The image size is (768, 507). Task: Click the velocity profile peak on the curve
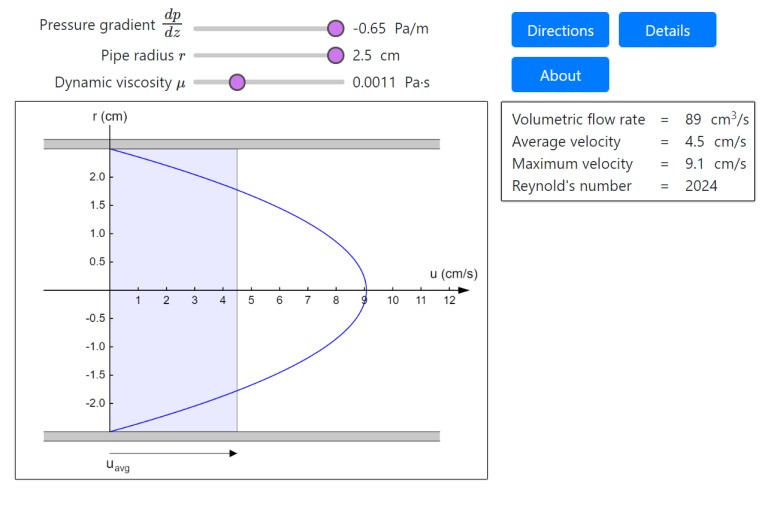(366, 290)
